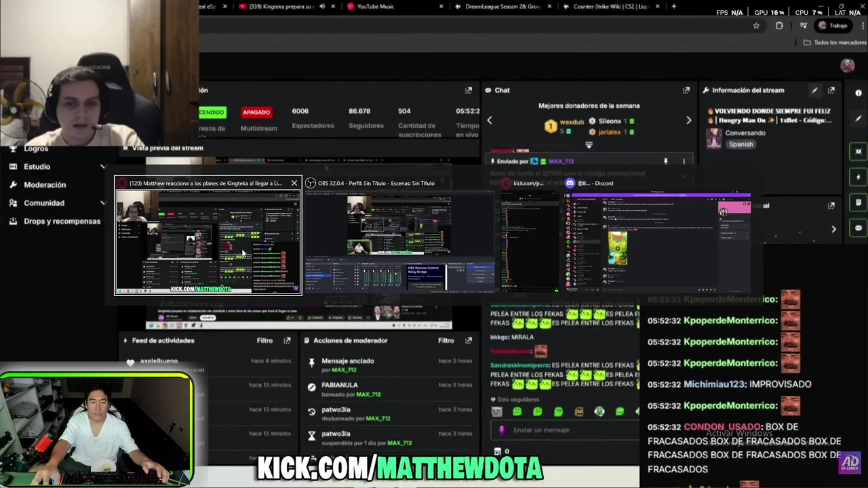
Task: Open the user avatar menu top right
Action: 847,65
